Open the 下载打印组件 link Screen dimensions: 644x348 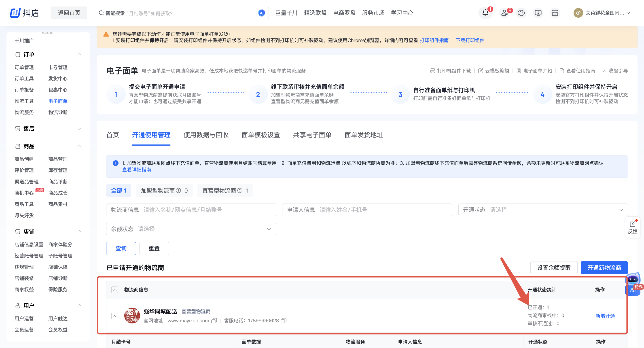click(x=470, y=40)
